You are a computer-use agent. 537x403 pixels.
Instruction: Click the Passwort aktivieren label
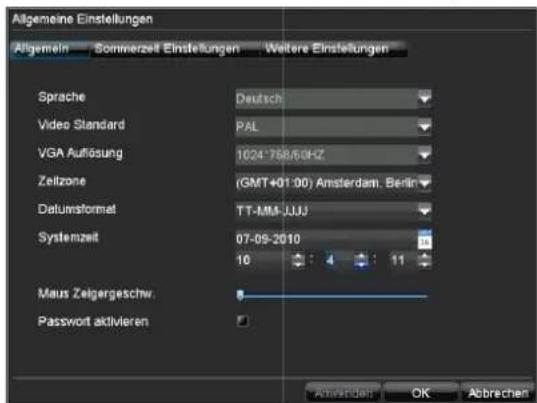tap(93, 322)
